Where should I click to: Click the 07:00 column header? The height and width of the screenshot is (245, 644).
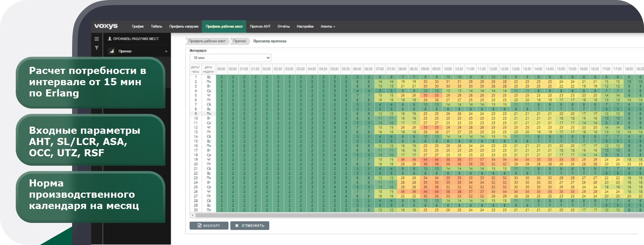(x=380, y=69)
